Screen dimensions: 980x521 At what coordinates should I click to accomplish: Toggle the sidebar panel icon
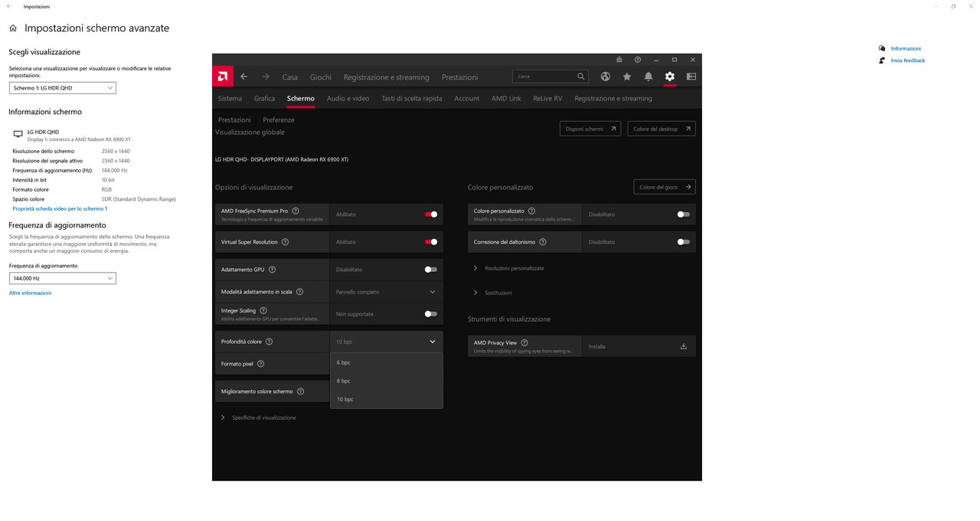(x=691, y=77)
